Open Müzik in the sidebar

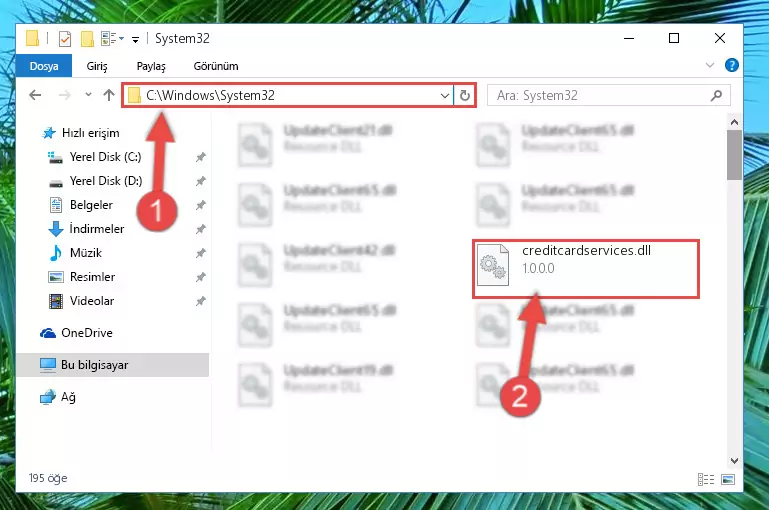click(76, 253)
